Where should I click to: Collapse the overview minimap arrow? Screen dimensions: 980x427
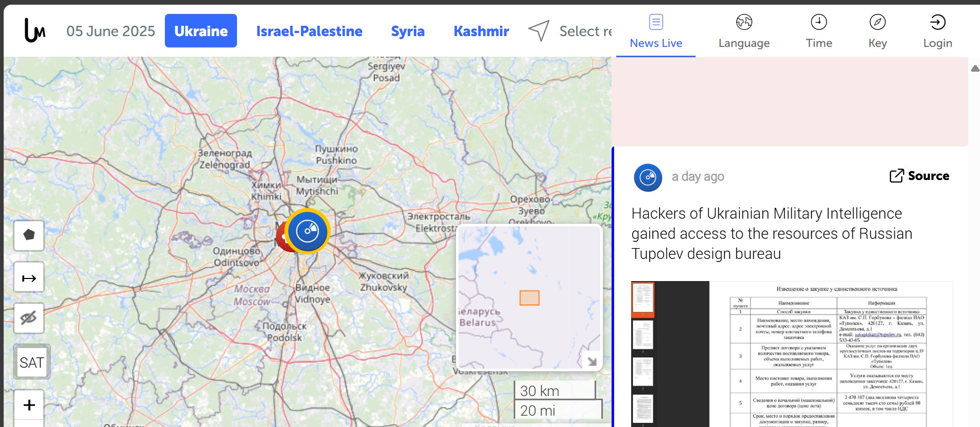point(592,361)
